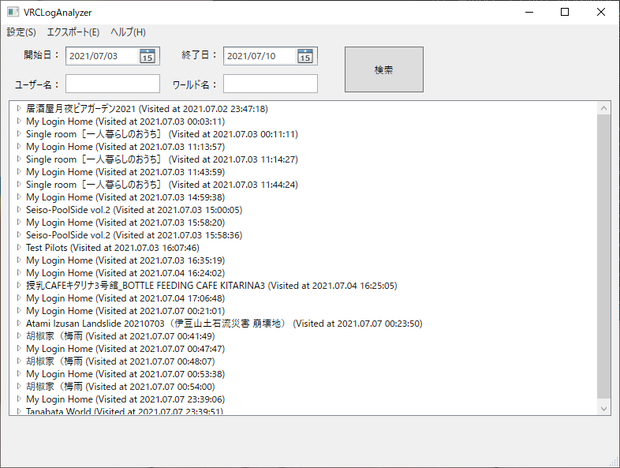620x468 pixels.
Task: Click the VRCLogAnalyzer app icon in title bar
Action: click(13, 12)
